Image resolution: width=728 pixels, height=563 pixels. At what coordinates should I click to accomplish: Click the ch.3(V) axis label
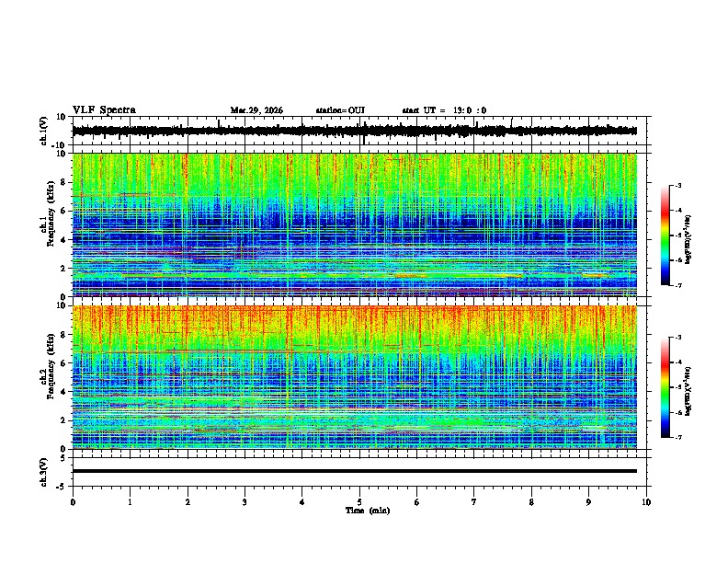coord(43,473)
